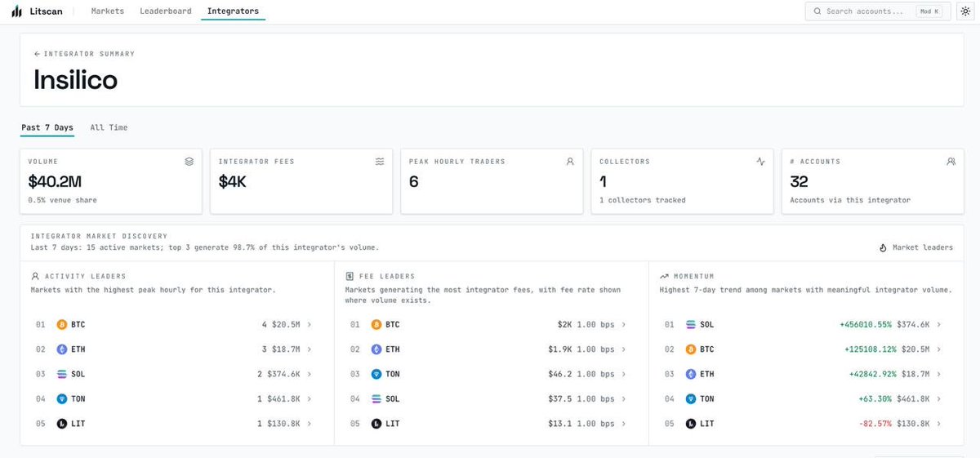Click the Litscan logo icon
This screenshot has width=980, height=458.
point(16,11)
